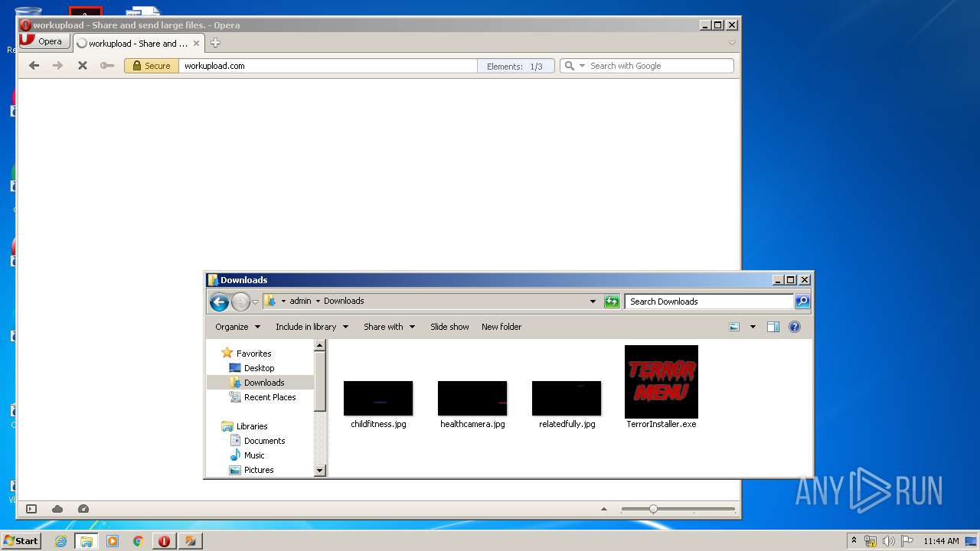Open the Opera main menu button
Image resolution: width=980 pixels, height=551 pixels.
(x=45, y=41)
